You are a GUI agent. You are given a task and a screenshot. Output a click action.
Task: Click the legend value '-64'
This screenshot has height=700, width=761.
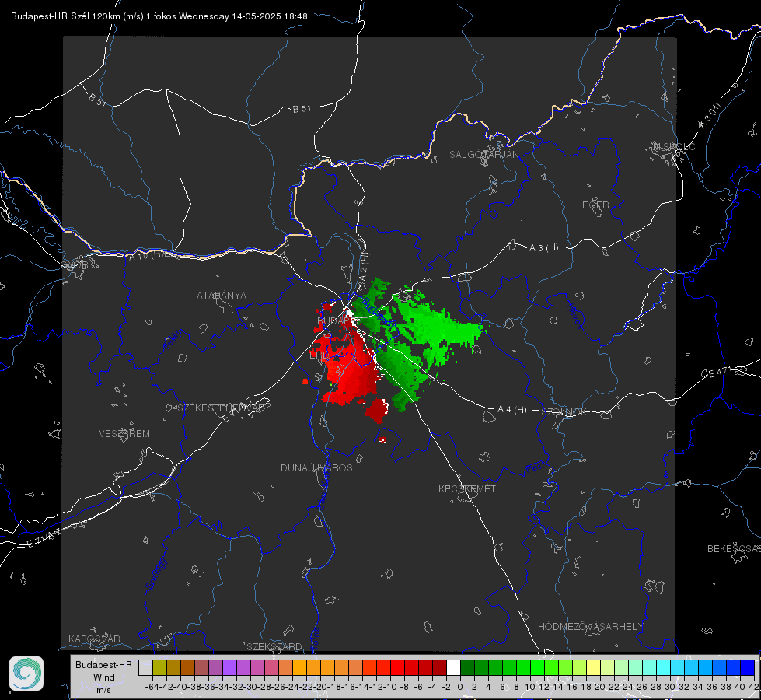click(x=152, y=687)
